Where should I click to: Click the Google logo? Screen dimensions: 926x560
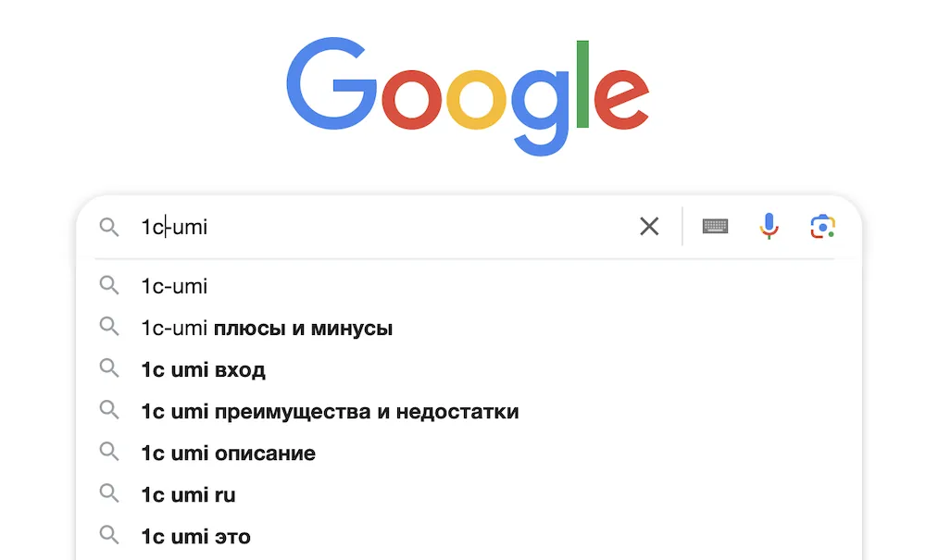coord(468,96)
